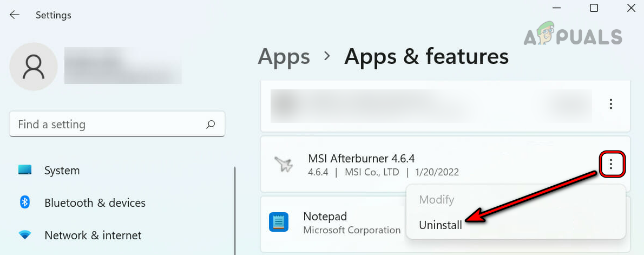
Task: Click the Microsoft Corporation publisher text
Action: pos(352,230)
